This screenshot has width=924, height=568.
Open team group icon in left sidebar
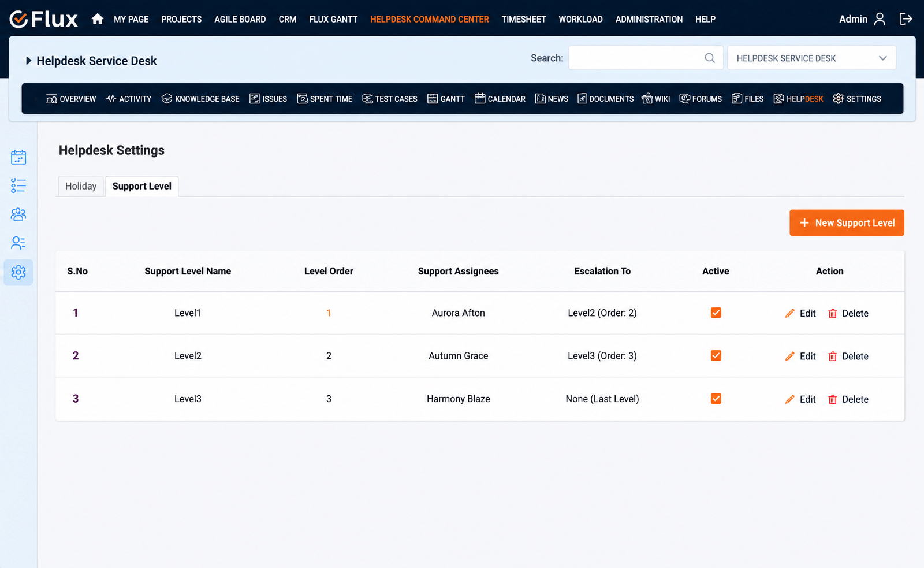pyautogui.click(x=18, y=214)
